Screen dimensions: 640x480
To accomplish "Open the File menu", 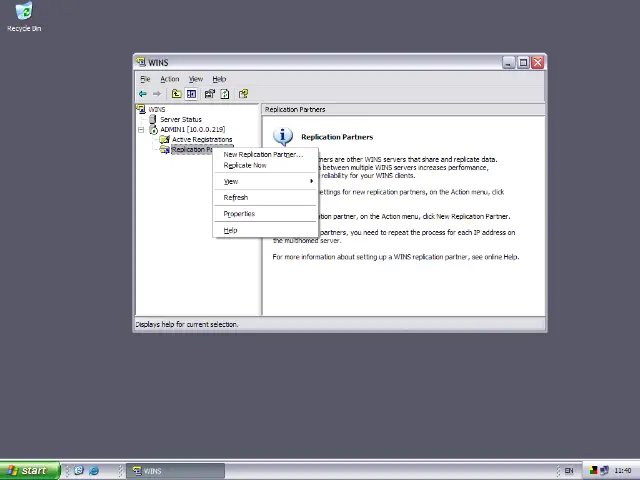I will [x=145, y=79].
